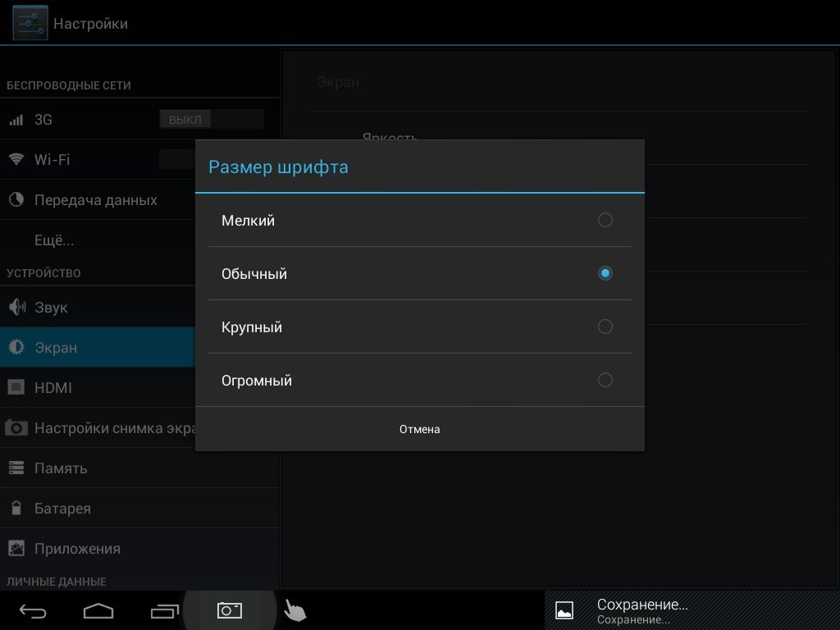Tap the Settings app icon in header
The height and width of the screenshot is (630, 840).
(30, 23)
